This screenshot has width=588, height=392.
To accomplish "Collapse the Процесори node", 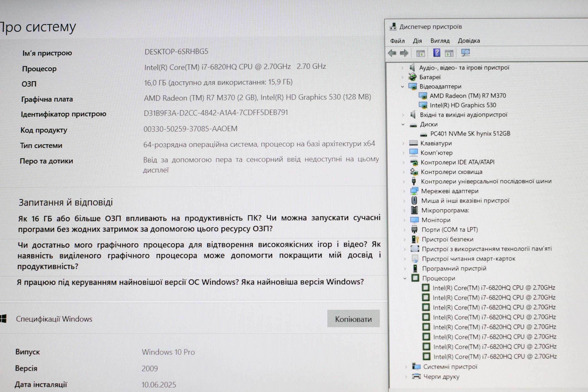I will click(x=405, y=278).
